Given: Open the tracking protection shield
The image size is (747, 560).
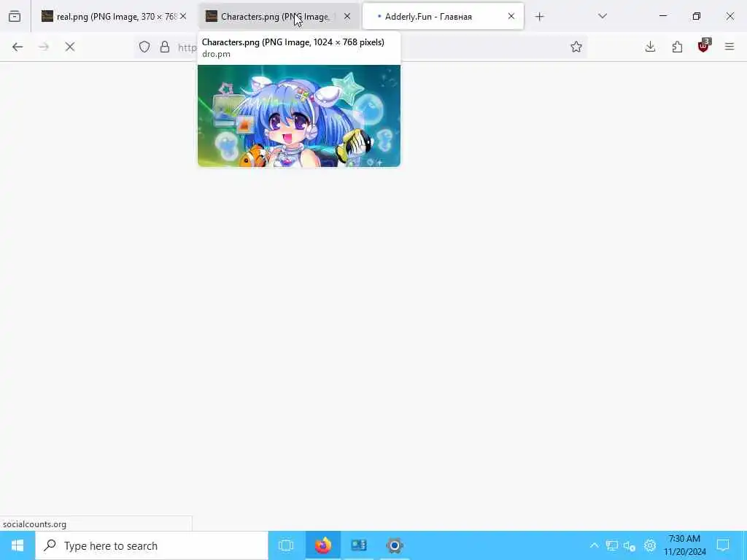Looking at the screenshot, I should coord(144,47).
